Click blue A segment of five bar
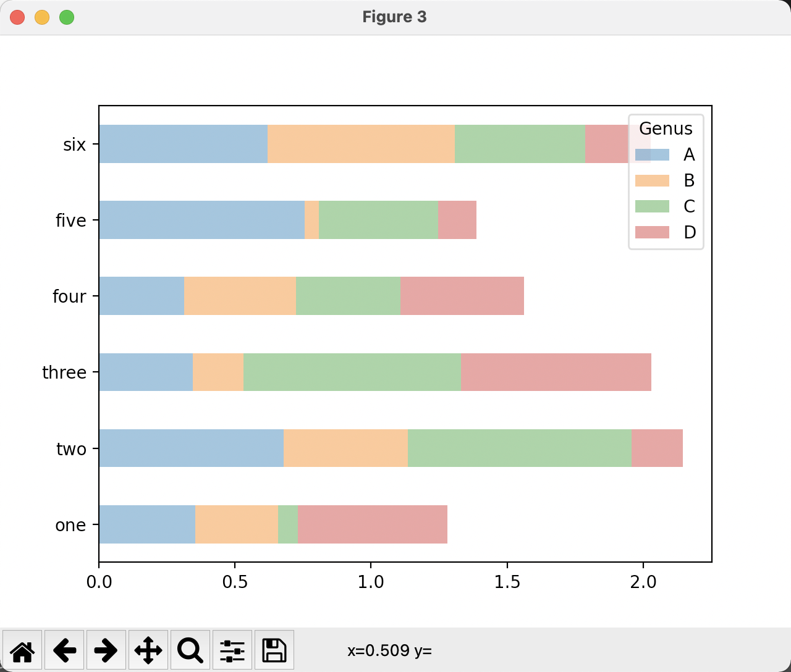791x672 pixels. [x=202, y=220]
